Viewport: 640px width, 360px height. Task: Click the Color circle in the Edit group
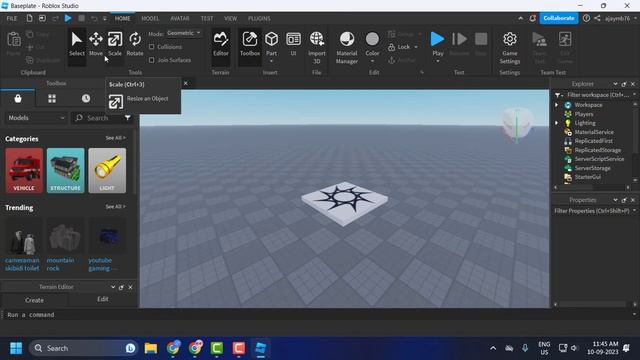tap(372, 39)
